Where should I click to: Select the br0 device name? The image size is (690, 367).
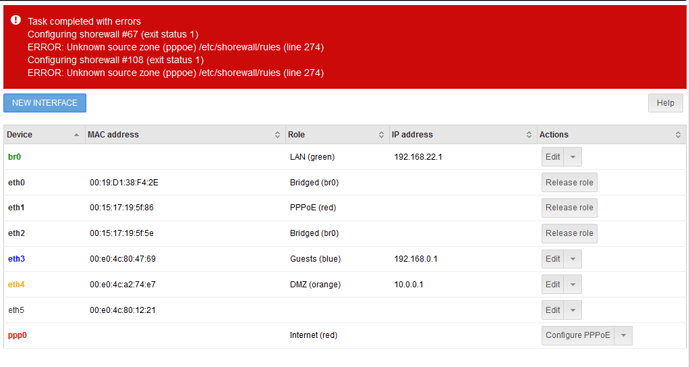coord(15,157)
